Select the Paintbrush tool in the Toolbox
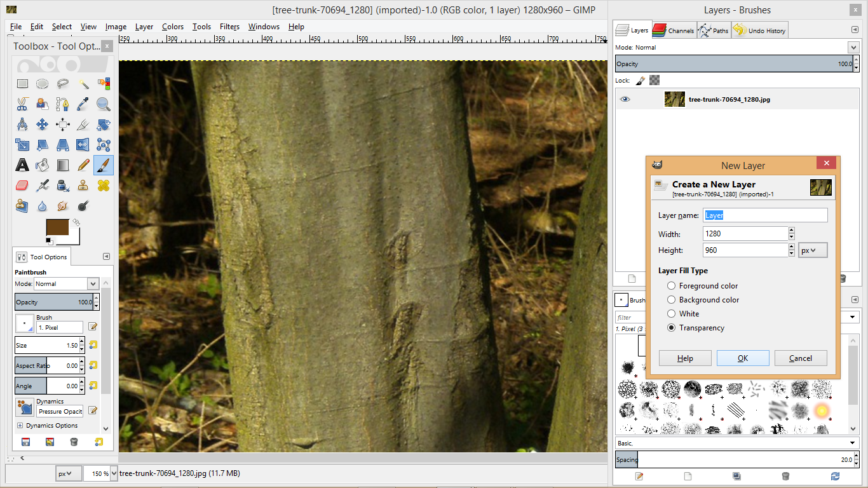Viewport: 868px width, 488px height. pyautogui.click(x=103, y=165)
